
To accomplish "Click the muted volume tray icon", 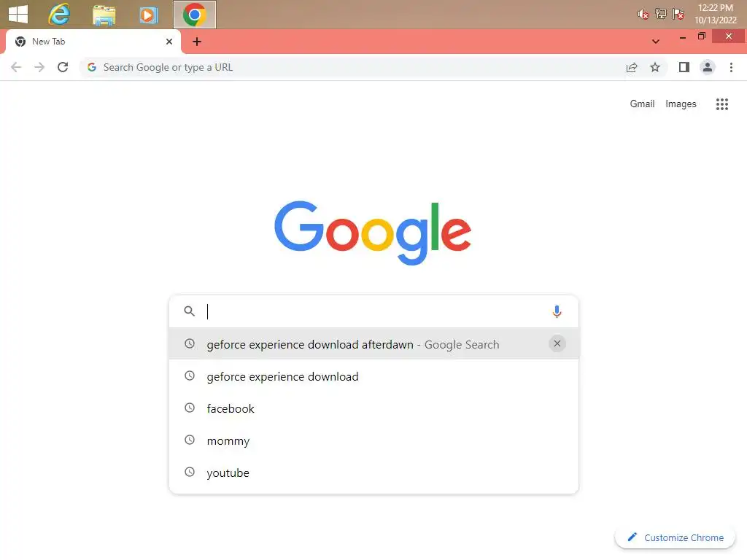I will click(x=643, y=15).
